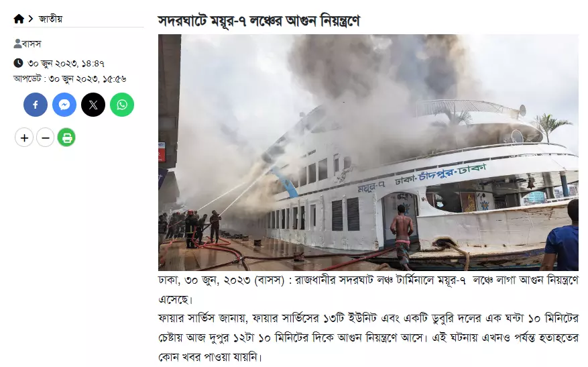
Task: Click the ময়ূর-৭ name painted on the launch
Action: [371, 187]
